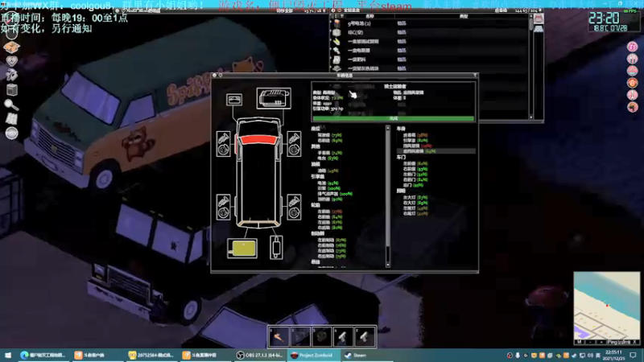Click Project Zomboid taskbar button
Screen dimensions: 644x362
click(x=313, y=355)
